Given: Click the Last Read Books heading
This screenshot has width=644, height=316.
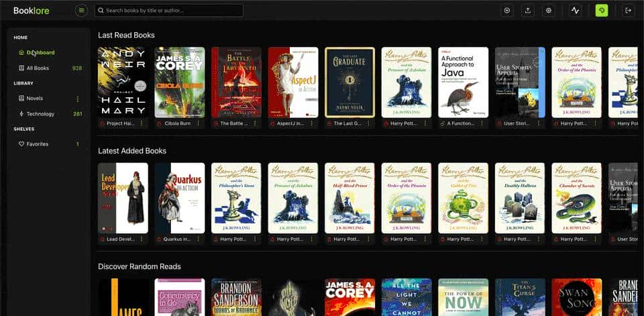Looking at the screenshot, I should pos(126,36).
